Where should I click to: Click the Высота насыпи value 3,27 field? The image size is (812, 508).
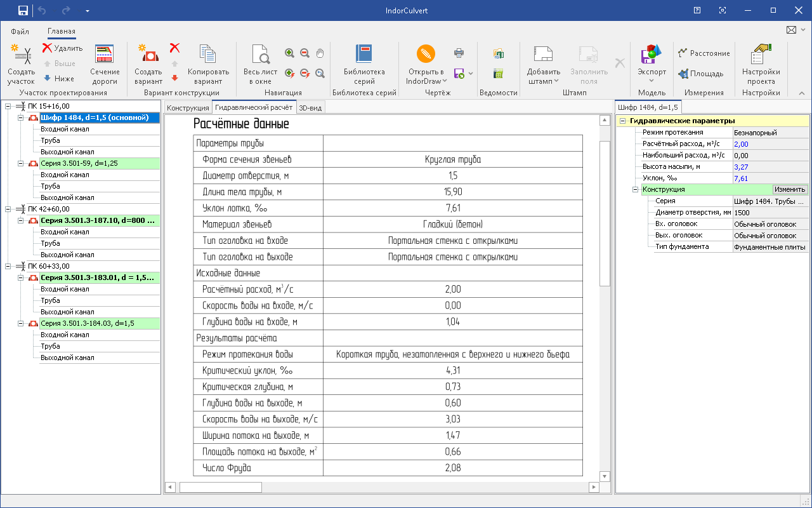point(771,167)
